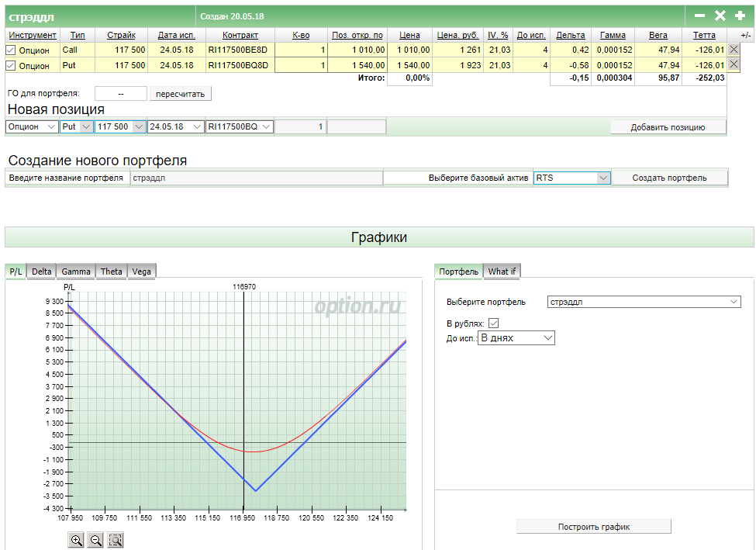Switch to the Gamma chart tab

click(76, 271)
